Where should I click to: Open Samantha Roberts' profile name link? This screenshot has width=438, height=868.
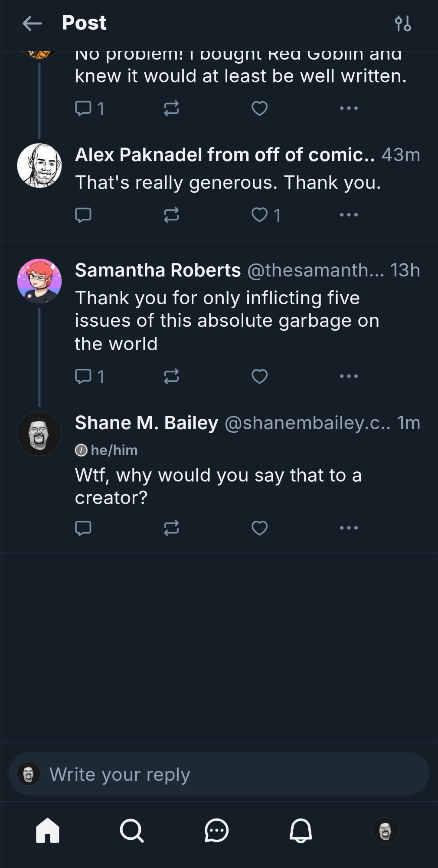(158, 270)
